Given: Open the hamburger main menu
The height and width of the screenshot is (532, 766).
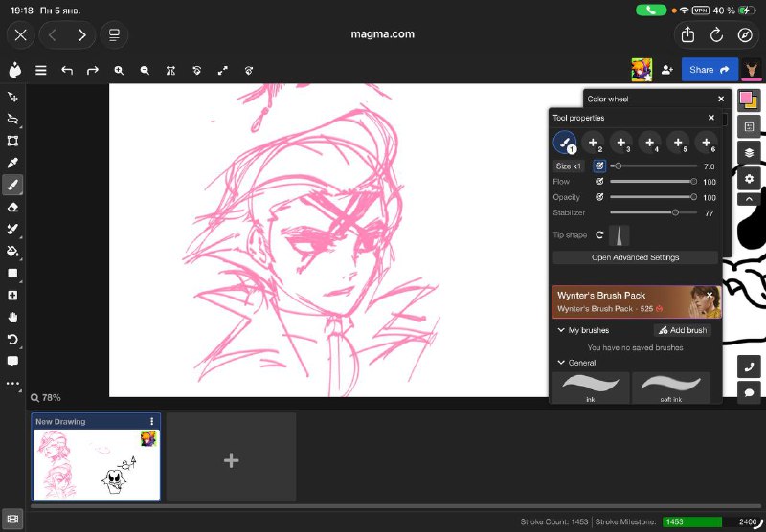Looking at the screenshot, I should (x=41, y=70).
